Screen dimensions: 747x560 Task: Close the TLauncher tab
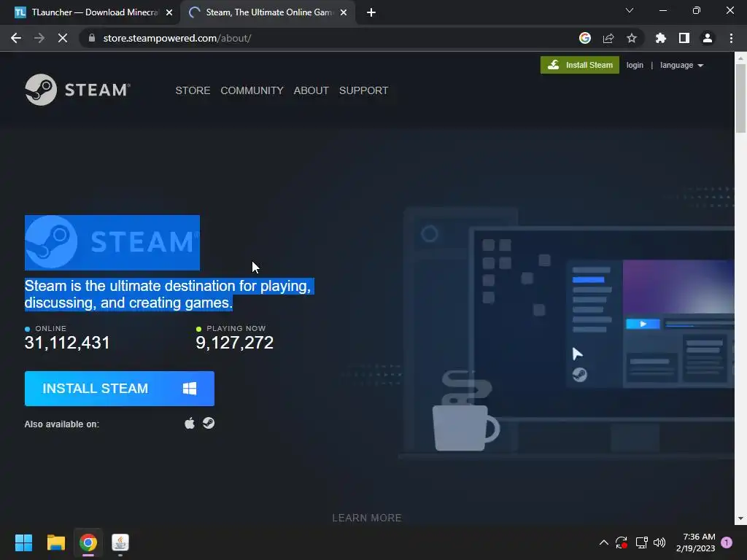coord(169,12)
